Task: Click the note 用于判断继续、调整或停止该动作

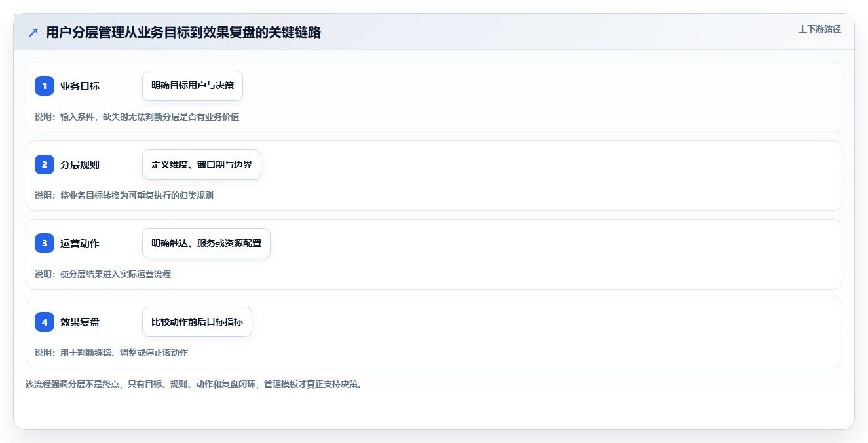Action: (x=124, y=353)
